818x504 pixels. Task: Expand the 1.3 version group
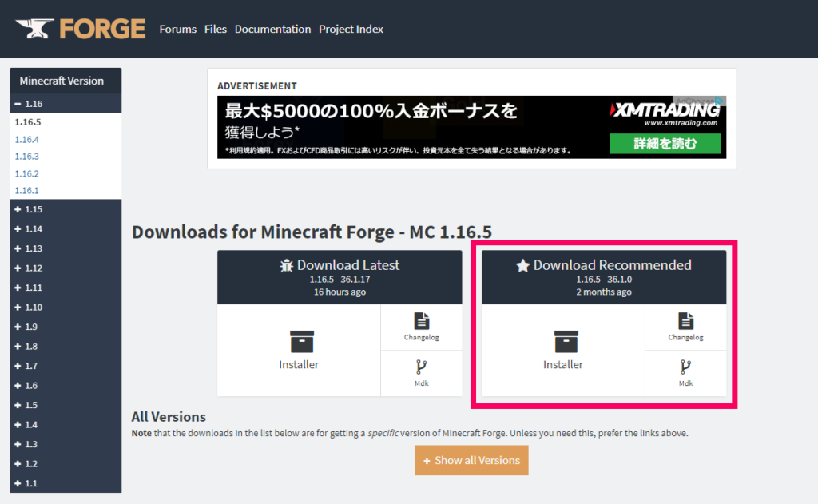66,444
